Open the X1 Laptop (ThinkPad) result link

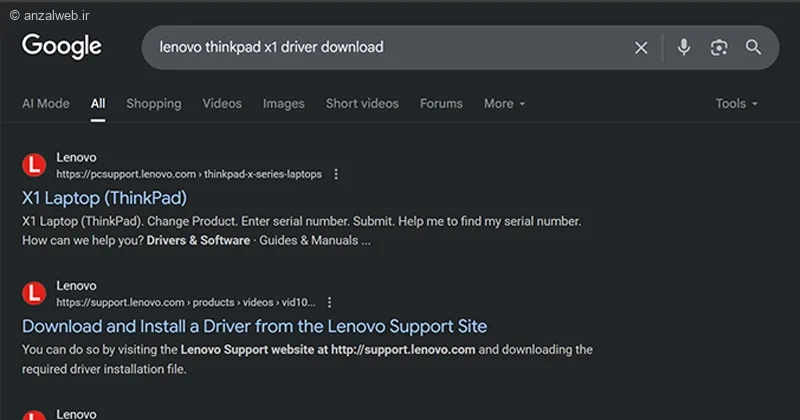click(104, 198)
